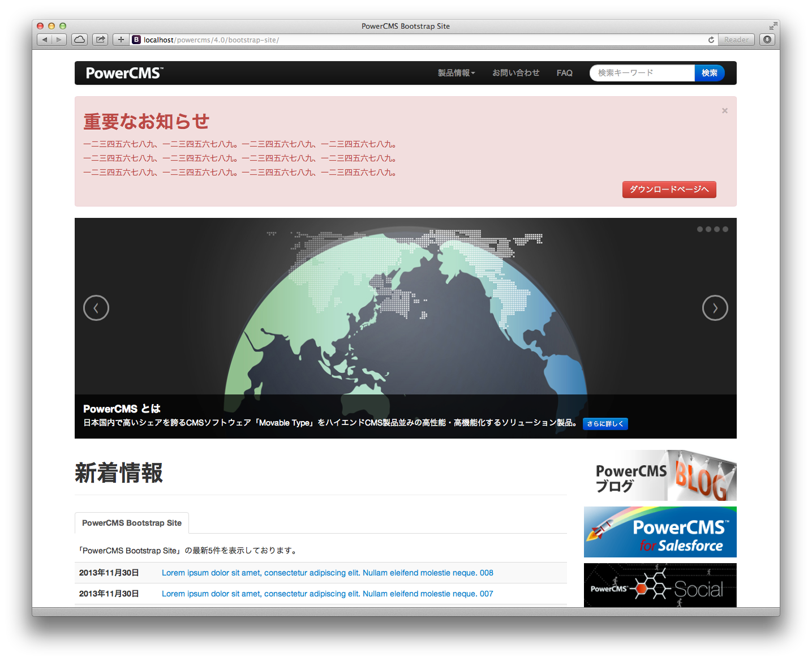Dismiss the 重要なお知らせ alert with the x

[725, 111]
